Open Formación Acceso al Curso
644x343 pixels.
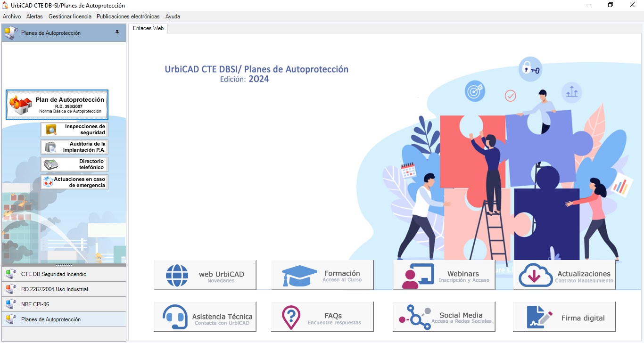click(x=322, y=275)
